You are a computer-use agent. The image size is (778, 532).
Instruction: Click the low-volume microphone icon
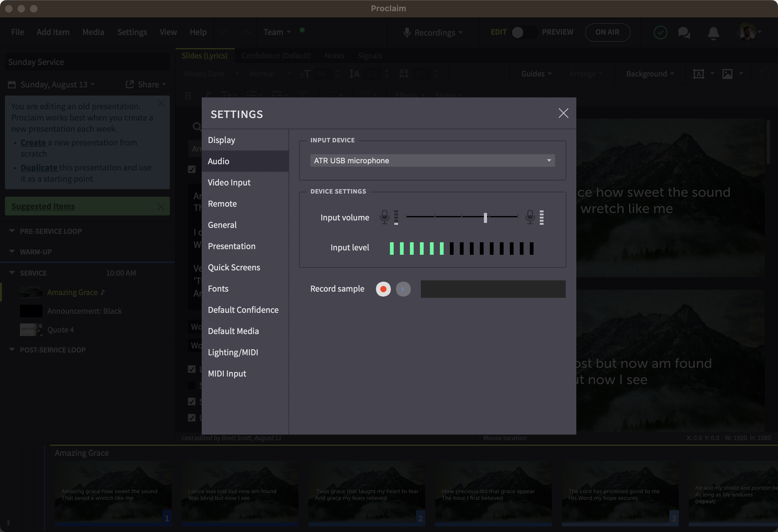coord(384,217)
